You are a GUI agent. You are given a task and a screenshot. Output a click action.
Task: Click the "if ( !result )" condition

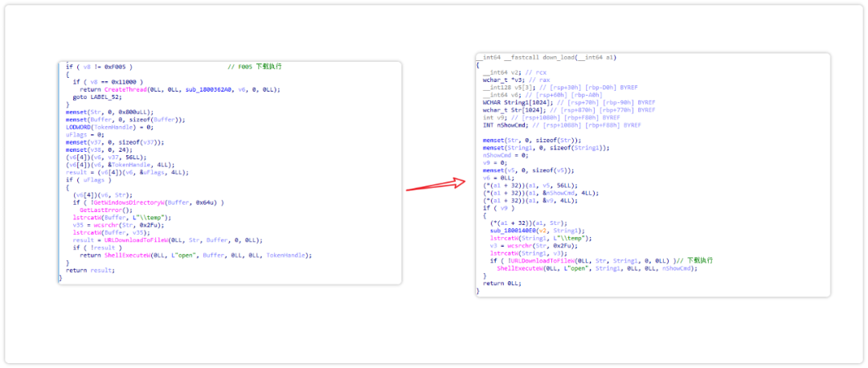click(x=97, y=248)
